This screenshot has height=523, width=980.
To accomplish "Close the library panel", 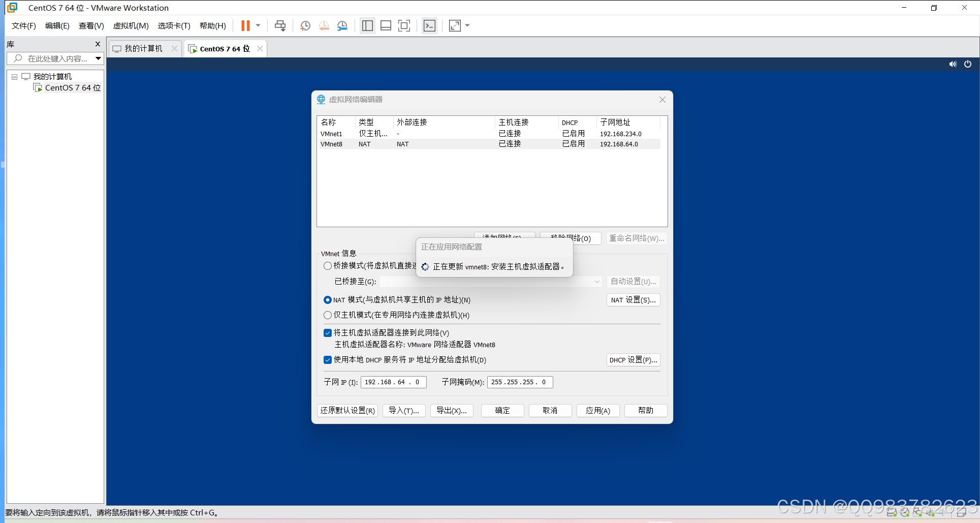I will click(98, 44).
